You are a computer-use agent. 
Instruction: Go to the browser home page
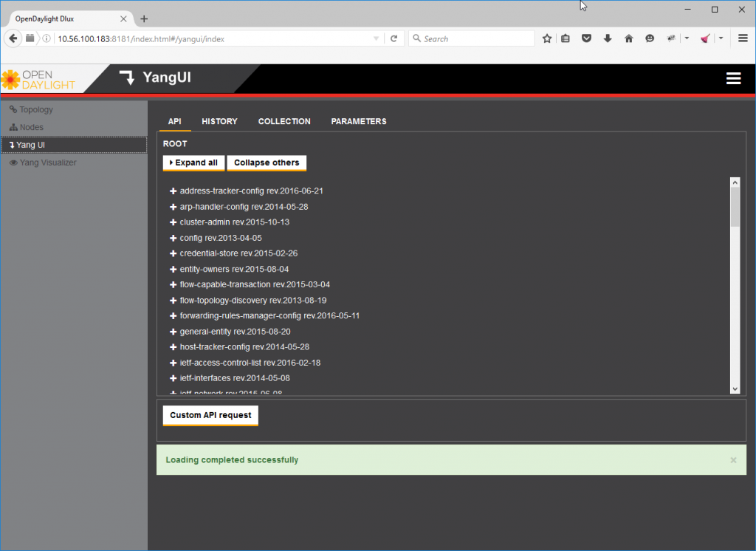pos(628,38)
